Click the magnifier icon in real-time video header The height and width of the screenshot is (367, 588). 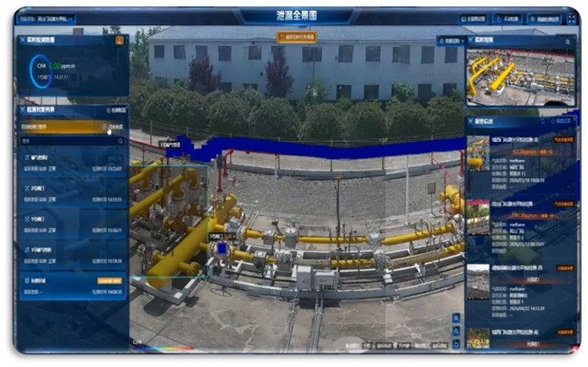coord(568,42)
